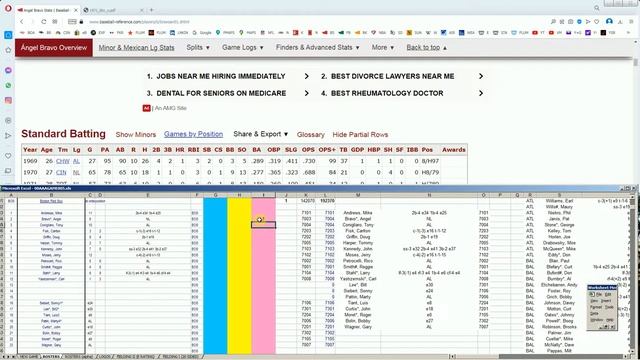Screen dimensions: 640x360
Task: Click 'Niekro, Phil' in Excel ATL list
Action: pyautogui.click(x=558, y=213)
